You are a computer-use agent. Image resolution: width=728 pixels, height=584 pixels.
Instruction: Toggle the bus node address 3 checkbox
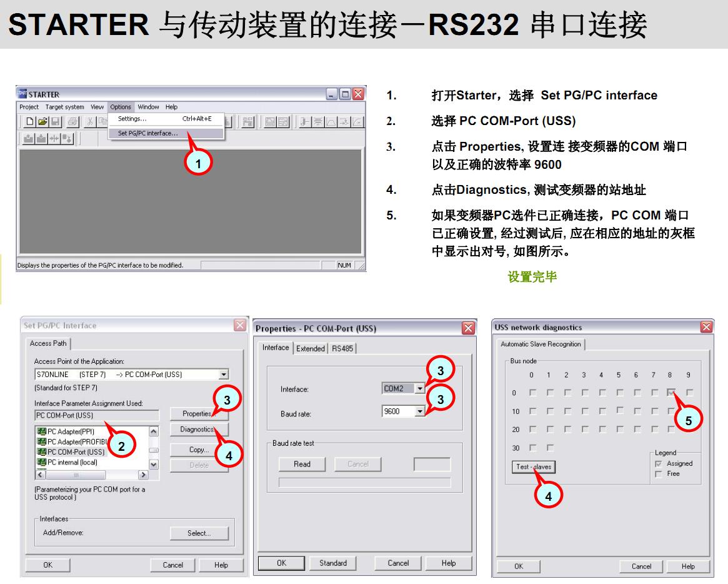585,393
